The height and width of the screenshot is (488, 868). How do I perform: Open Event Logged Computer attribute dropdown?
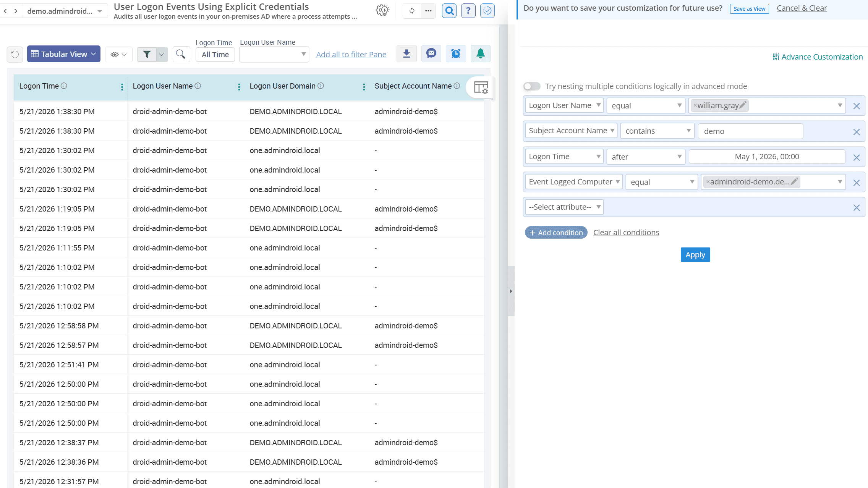[574, 182]
